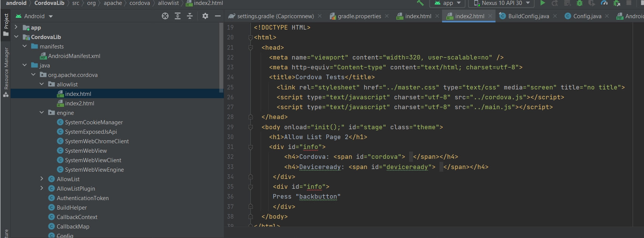644x238 pixels.
Task: Close the index.html editor tab
Action: (x=437, y=16)
